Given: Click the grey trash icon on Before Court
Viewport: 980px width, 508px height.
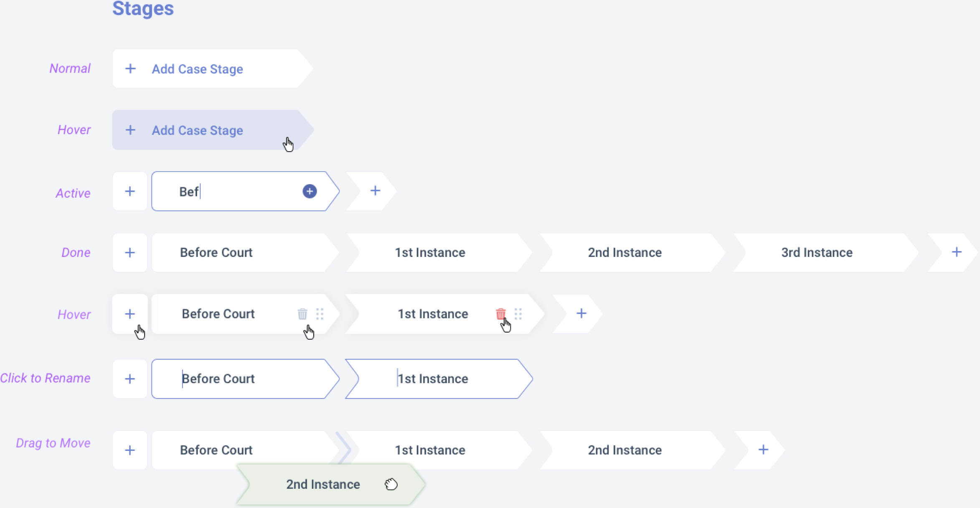Looking at the screenshot, I should (x=302, y=313).
